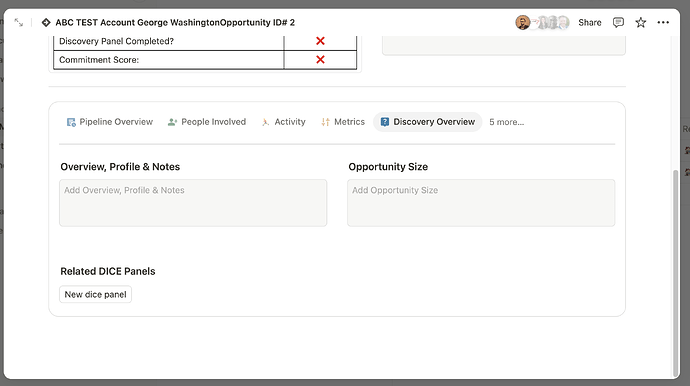Select the Discovery Overview tab
The height and width of the screenshot is (386, 690).
[x=428, y=122]
